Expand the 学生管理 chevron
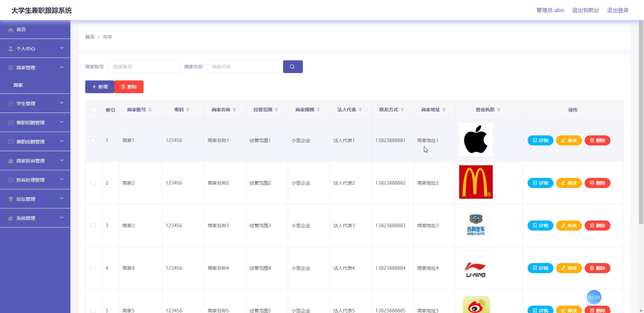This screenshot has width=644, height=313. [x=62, y=103]
